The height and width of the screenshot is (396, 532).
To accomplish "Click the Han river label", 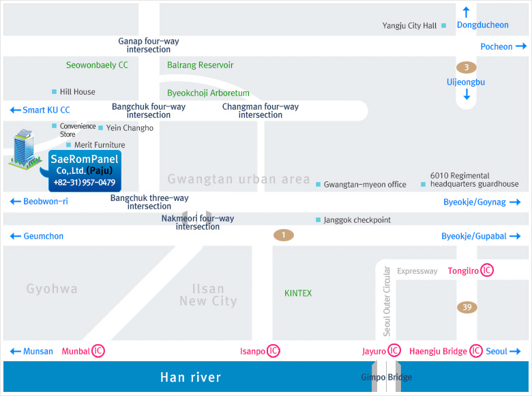I will 191,377.
